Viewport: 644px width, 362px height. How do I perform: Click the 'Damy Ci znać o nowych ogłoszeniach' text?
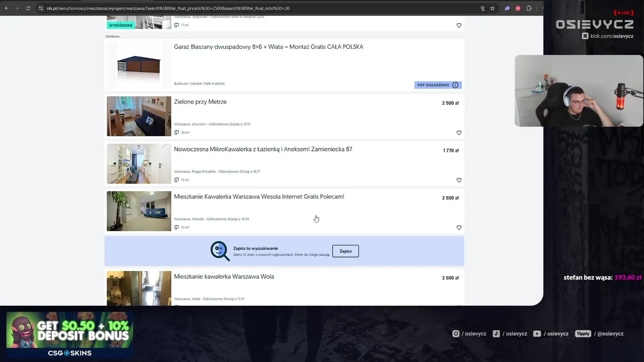282,254
